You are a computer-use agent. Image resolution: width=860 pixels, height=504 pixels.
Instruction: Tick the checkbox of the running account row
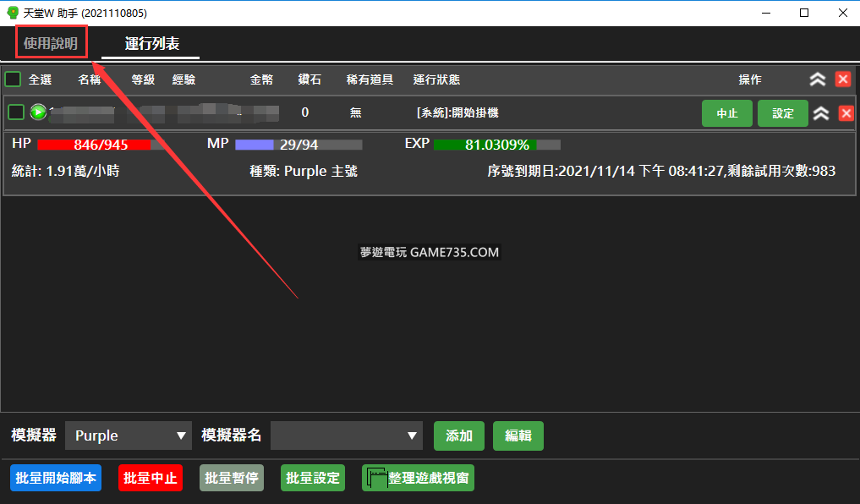click(16, 112)
